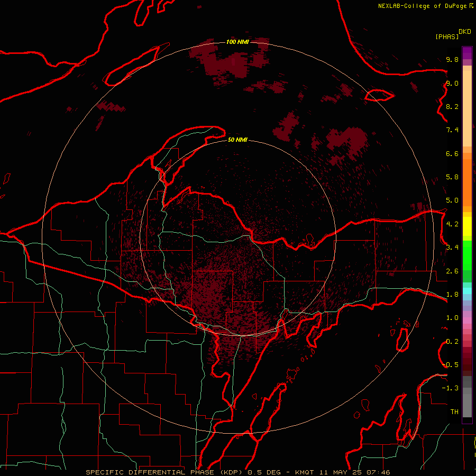Select the -1.3 value on color scale
This screenshot has height=476, width=476.
click(451, 388)
